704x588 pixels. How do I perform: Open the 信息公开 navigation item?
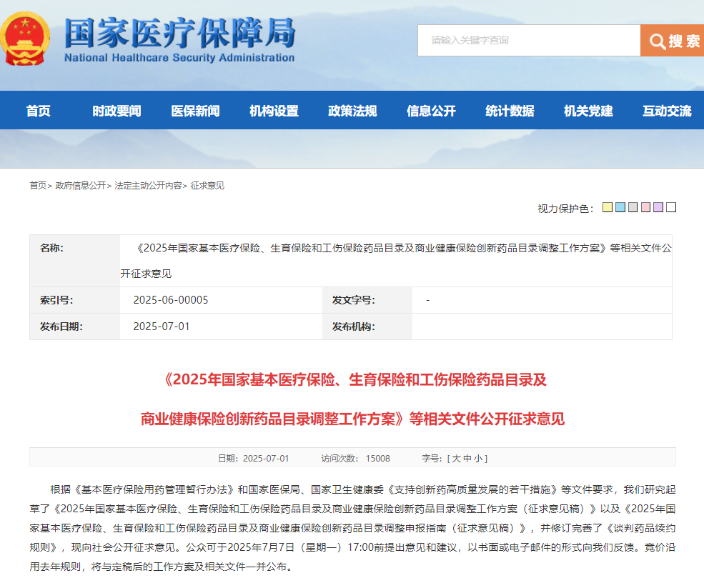pyautogui.click(x=431, y=111)
